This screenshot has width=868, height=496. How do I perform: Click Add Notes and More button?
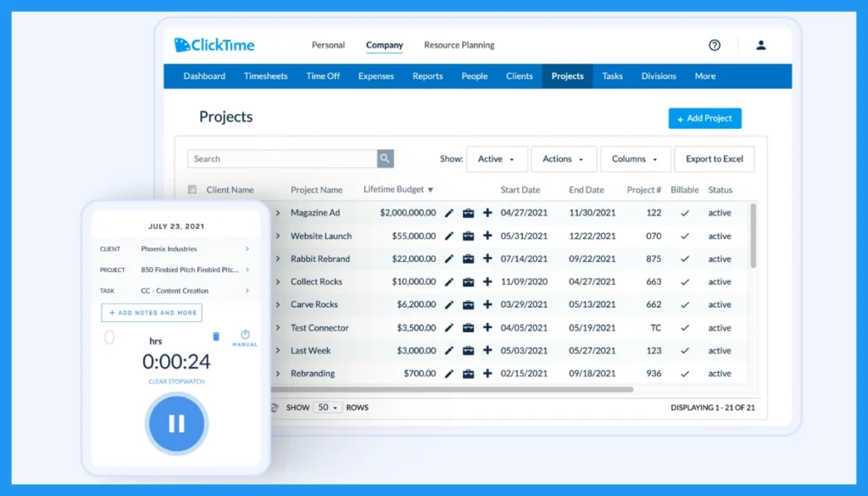152,313
